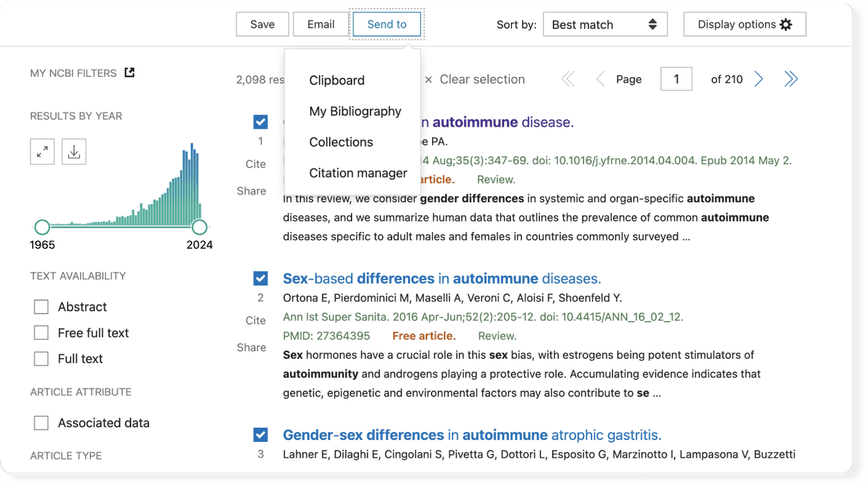Select Clipboard from Send to menu
This screenshot has height=486, width=868.
pos(337,80)
